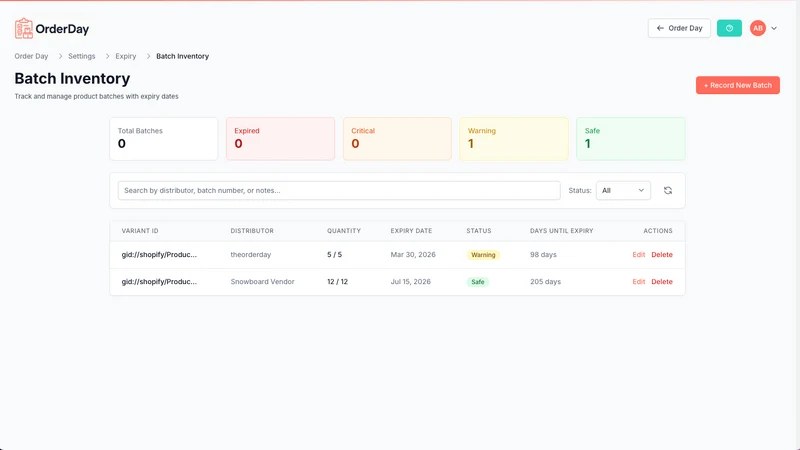The image size is (800, 450).
Task: Click the EXPIRY DATE column header
Action: pos(411,231)
